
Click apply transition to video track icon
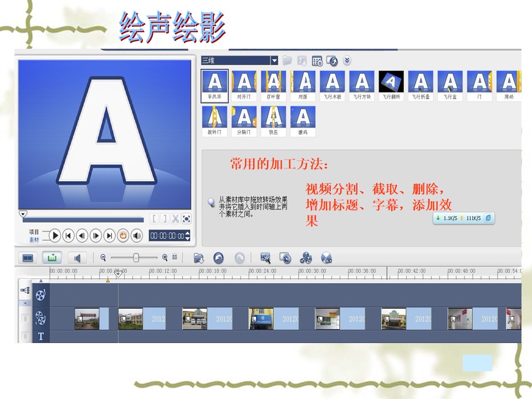click(x=332, y=61)
